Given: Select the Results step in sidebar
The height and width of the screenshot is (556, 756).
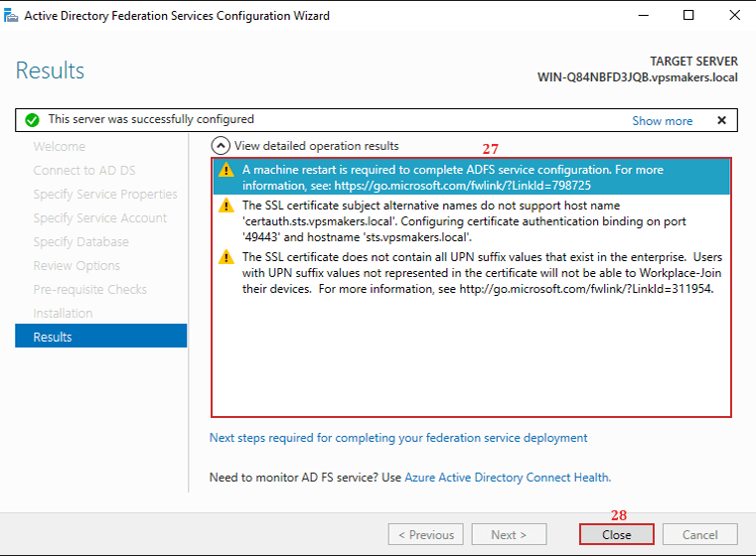Looking at the screenshot, I should tap(100, 336).
